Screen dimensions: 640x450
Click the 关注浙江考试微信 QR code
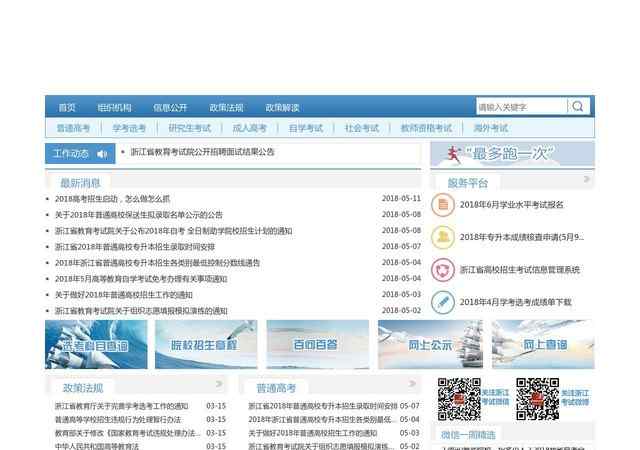459,399
